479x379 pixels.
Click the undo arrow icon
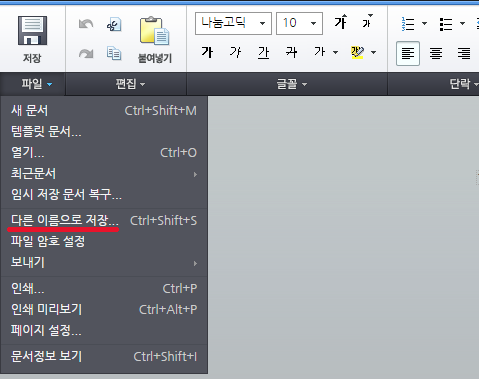pyautogui.click(x=86, y=24)
